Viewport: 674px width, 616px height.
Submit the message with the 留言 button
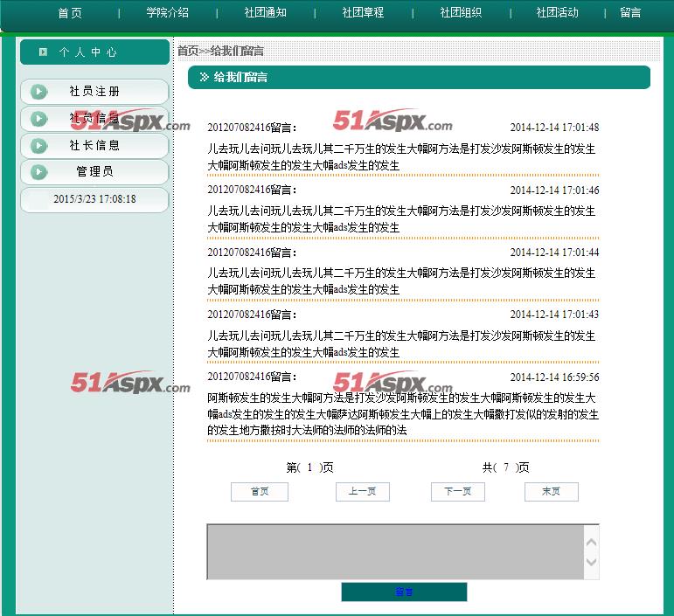coord(404,592)
